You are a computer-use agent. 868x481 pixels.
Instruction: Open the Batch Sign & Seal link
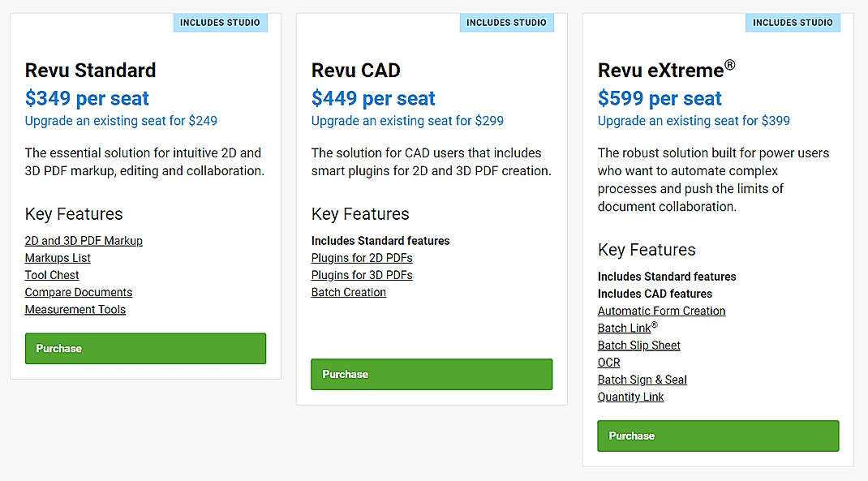(x=642, y=379)
